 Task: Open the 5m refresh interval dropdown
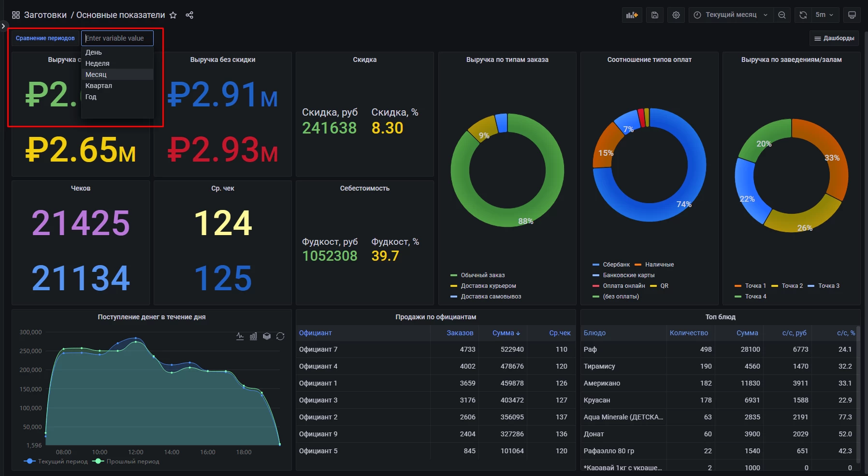tap(825, 15)
